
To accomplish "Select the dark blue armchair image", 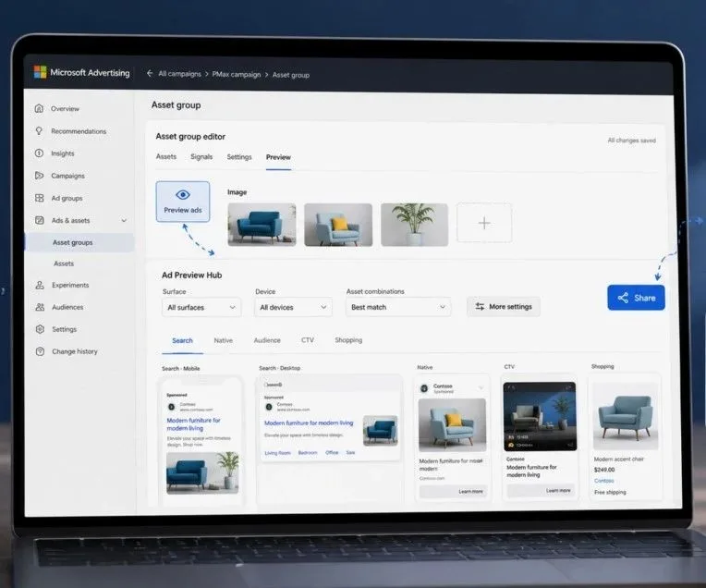I will coord(262,225).
